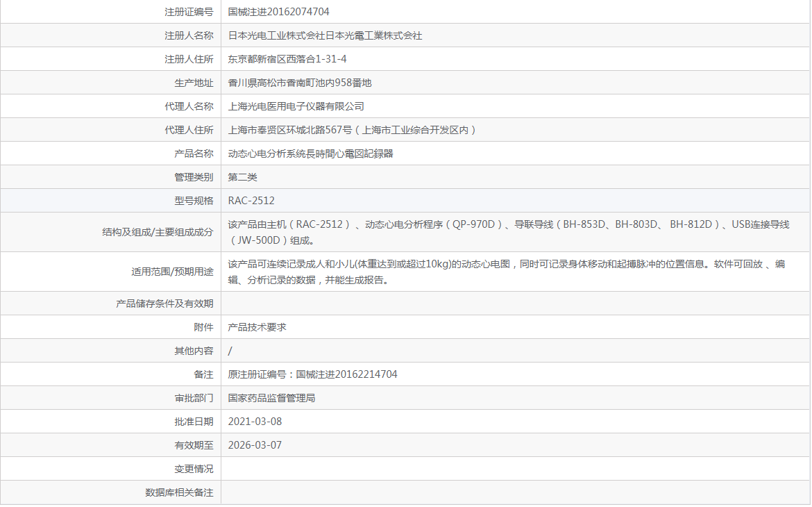Click approval date 2021-03-08

[255, 422]
